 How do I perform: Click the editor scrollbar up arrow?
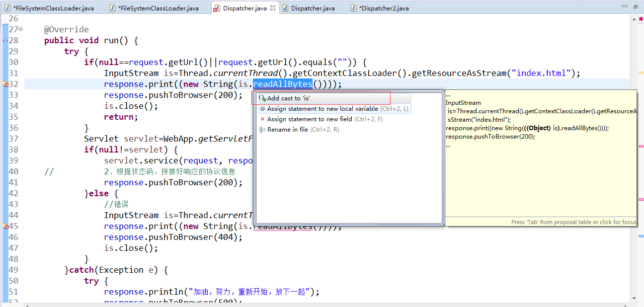pos(634,19)
